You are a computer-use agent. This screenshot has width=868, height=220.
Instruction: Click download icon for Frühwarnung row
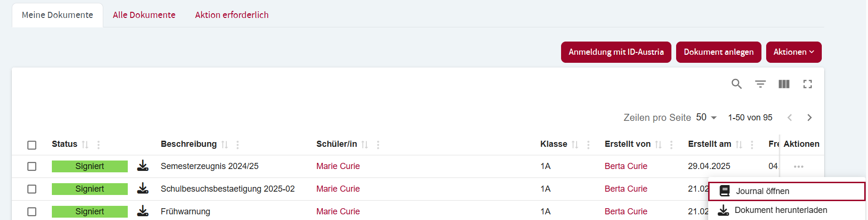coord(143,211)
